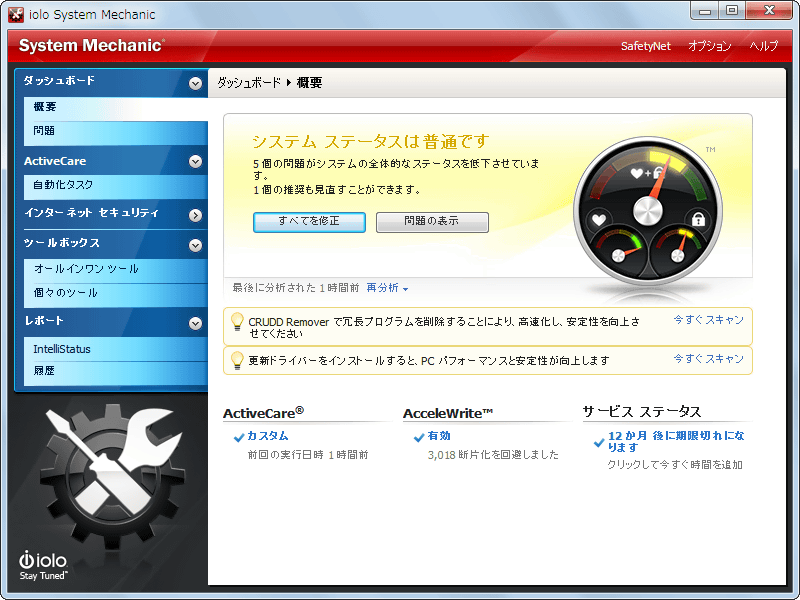Select 概要 in the sidebar

point(115,107)
